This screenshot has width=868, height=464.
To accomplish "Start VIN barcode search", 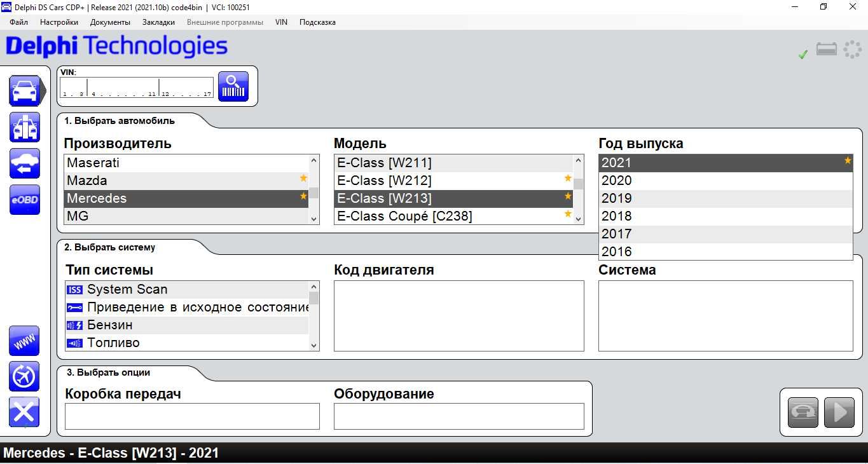I will coord(233,86).
